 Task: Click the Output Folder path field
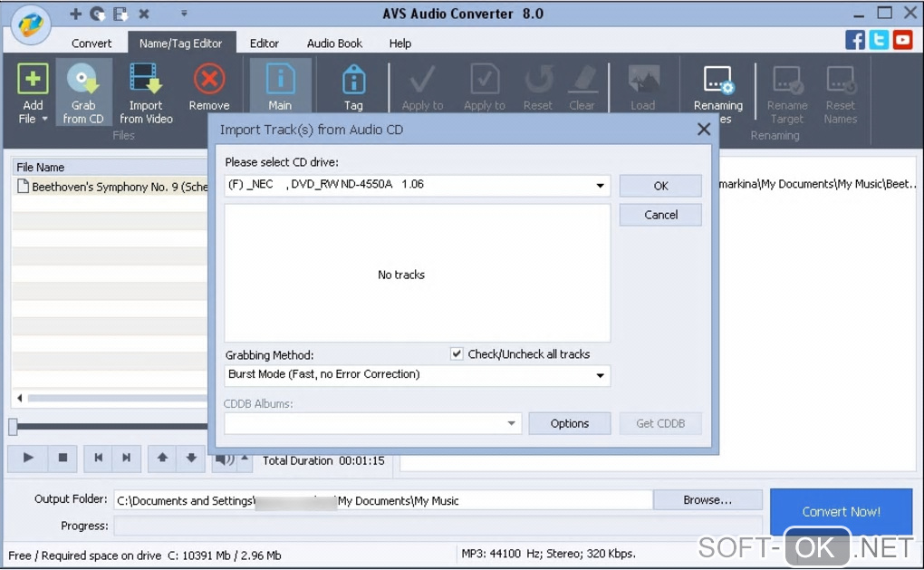[x=383, y=500]
